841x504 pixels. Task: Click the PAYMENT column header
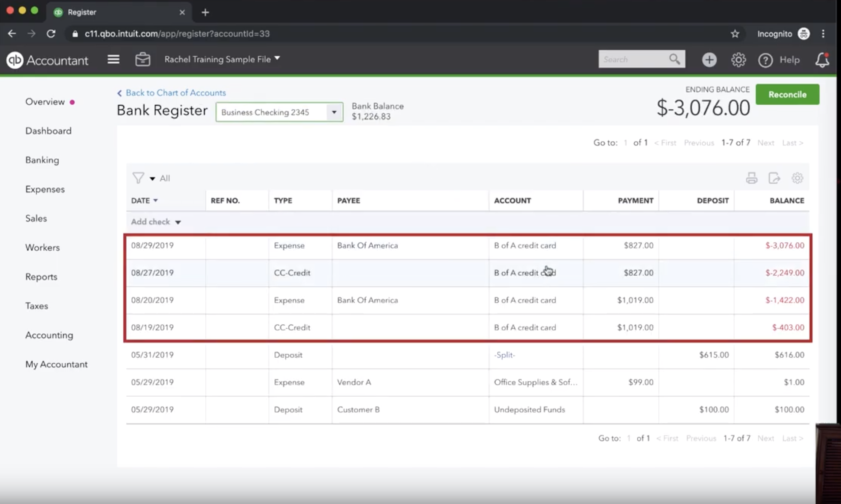[635, 201]
